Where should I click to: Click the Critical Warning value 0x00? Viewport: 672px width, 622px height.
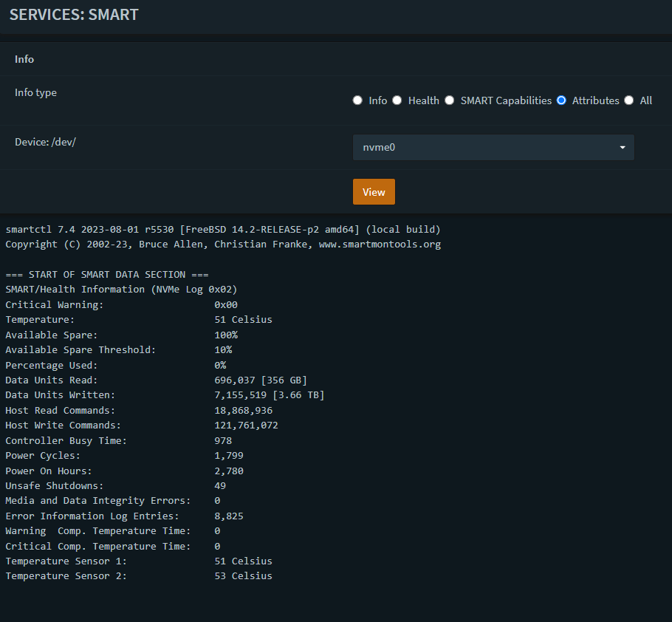(x=226, y=305)
